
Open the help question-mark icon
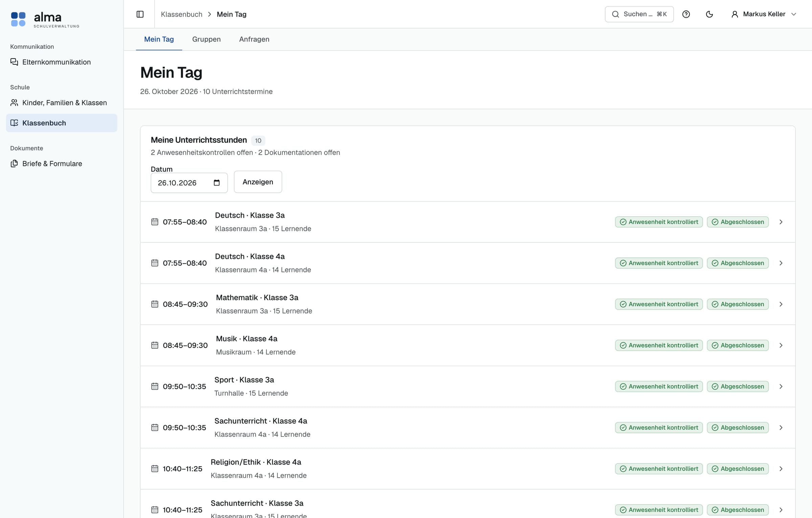pyautogui.click(x=686, y=14)
